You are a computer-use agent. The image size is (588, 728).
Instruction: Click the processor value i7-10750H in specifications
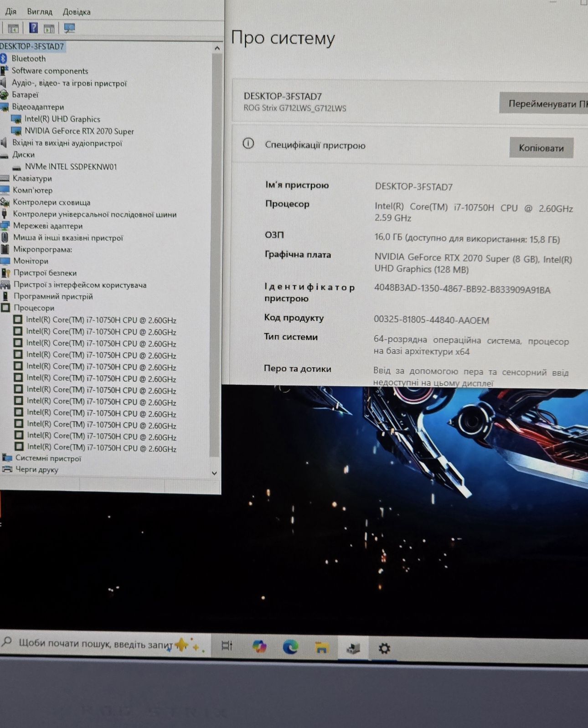tap(474, 212)
